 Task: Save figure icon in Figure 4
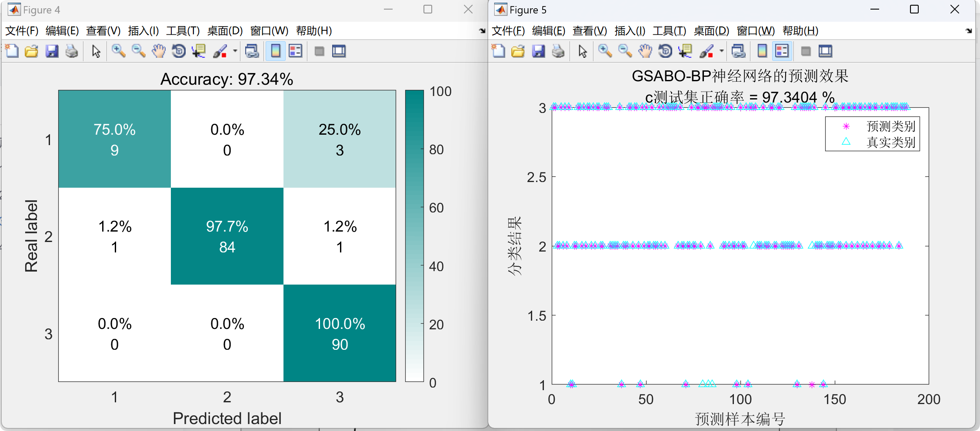pyautogui.click(x=52, y=51)
